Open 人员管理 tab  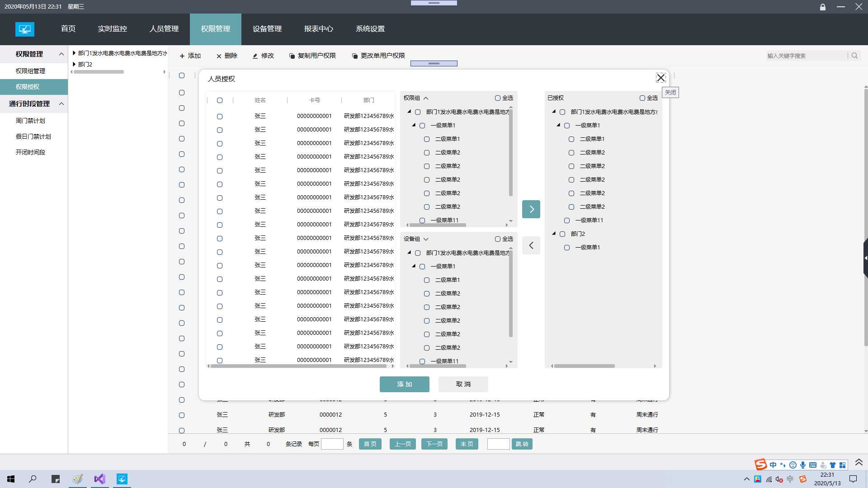click(164, 29)
